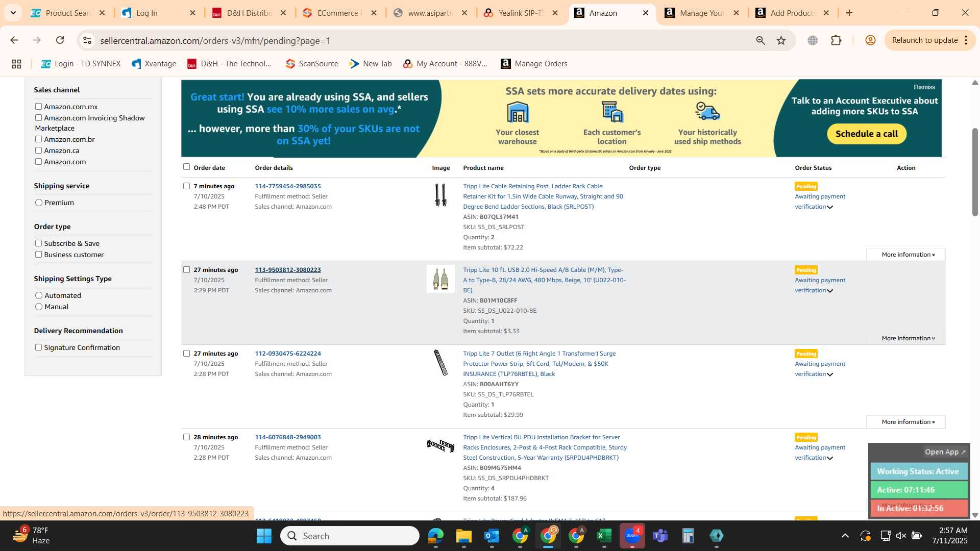
Task: Open a new browser tab
Action: click(849, 13)
